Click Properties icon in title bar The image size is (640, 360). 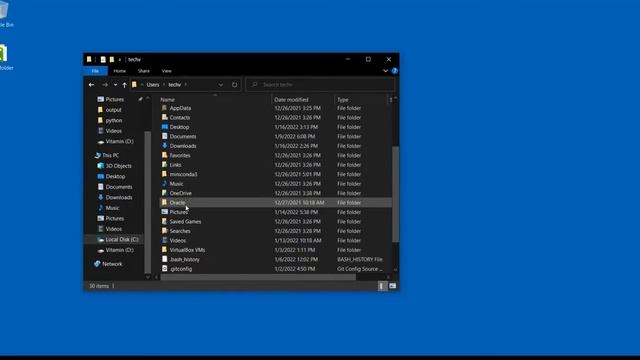coord(103,60)
